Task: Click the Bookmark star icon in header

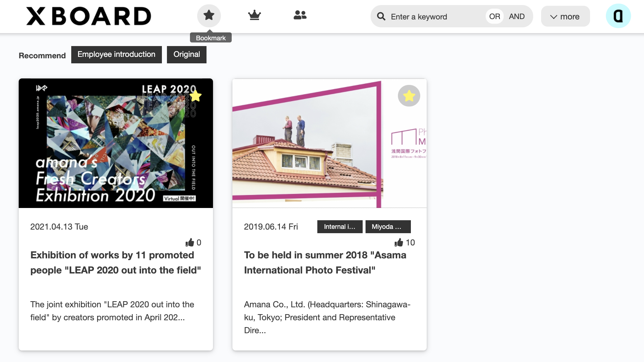Action: click(x=209, y=15)
